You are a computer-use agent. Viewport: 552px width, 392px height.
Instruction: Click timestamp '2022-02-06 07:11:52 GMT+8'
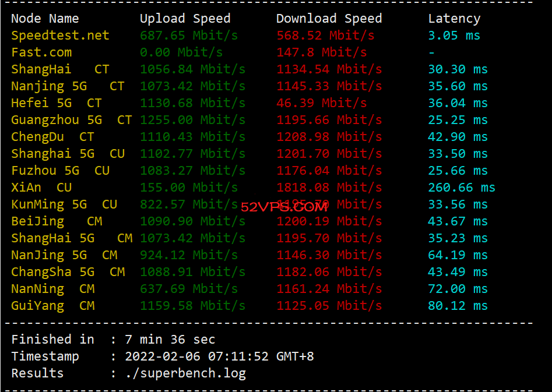pos(219,356)
